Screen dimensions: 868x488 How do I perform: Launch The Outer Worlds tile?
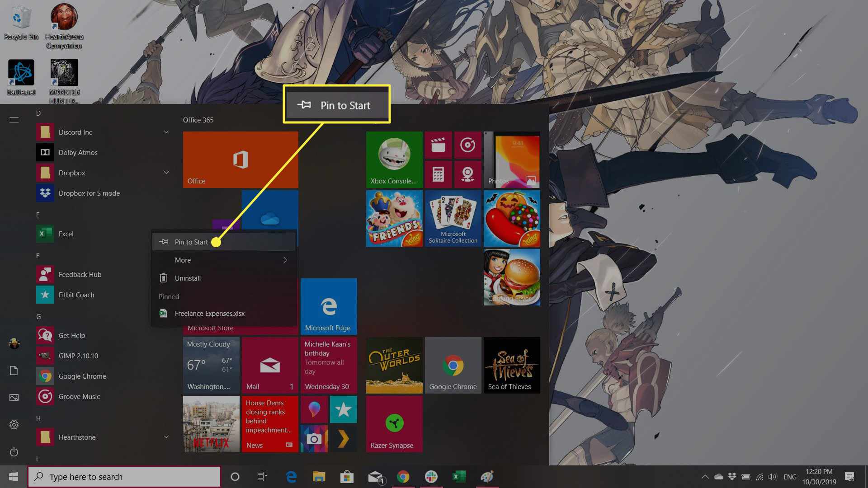click(x=394, y=365)
